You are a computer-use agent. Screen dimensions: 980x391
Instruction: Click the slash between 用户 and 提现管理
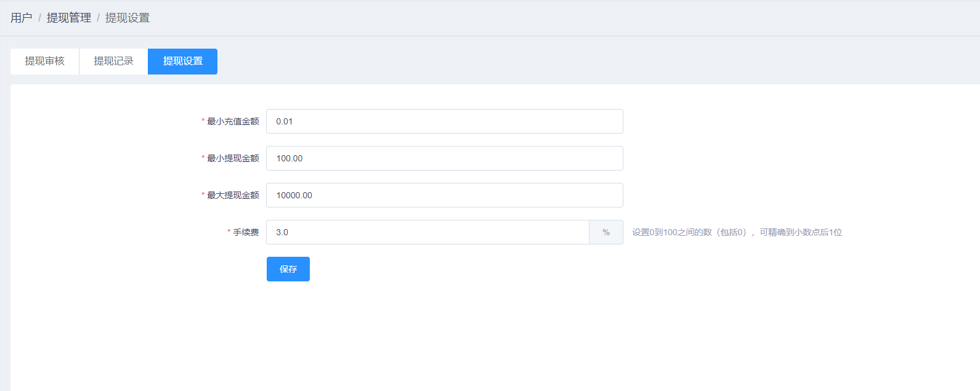39,18
